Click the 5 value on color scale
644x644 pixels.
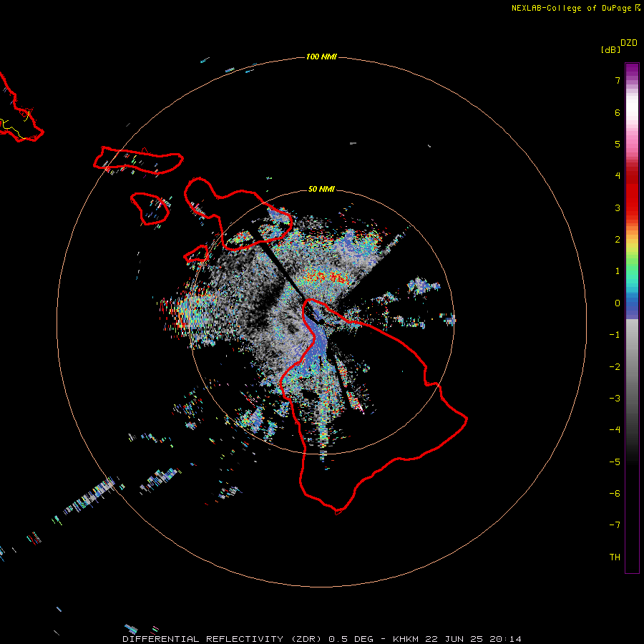618,144
